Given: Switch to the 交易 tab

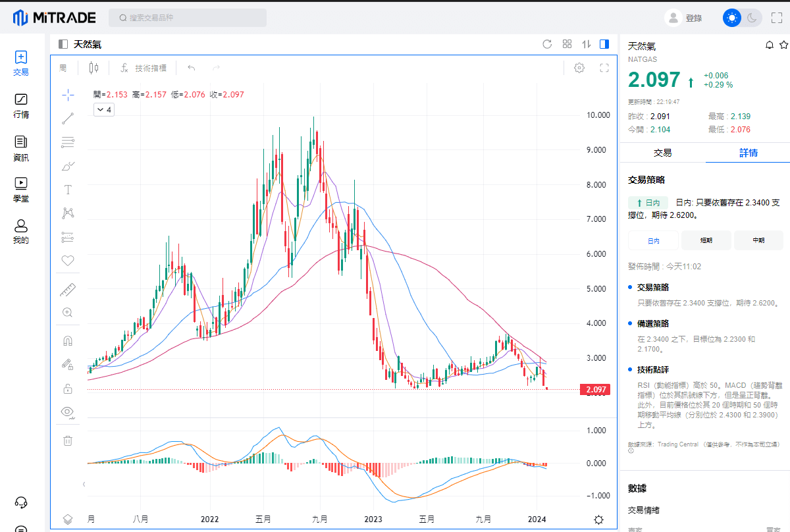Looking at the screenshot, I should 662,153.
